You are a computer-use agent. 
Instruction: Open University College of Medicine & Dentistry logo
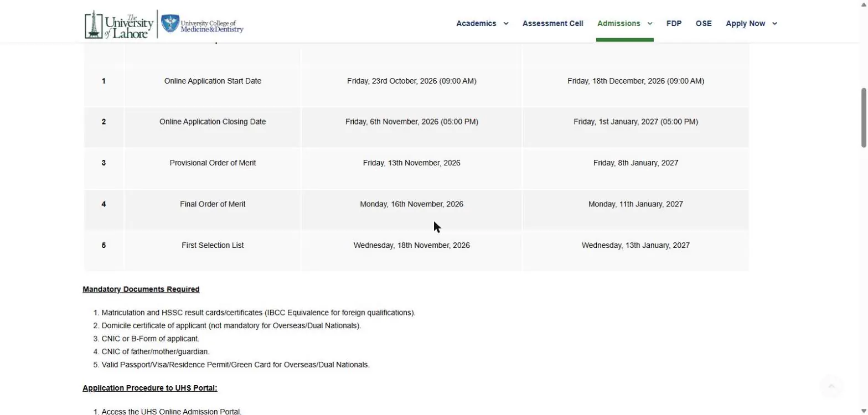[202, 25]
